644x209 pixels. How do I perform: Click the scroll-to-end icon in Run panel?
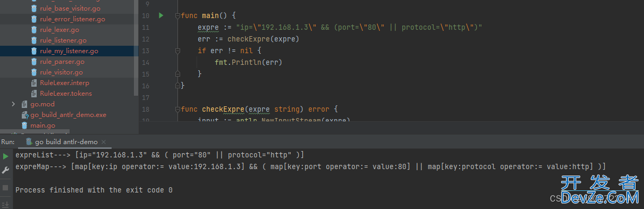pos(6,204)
